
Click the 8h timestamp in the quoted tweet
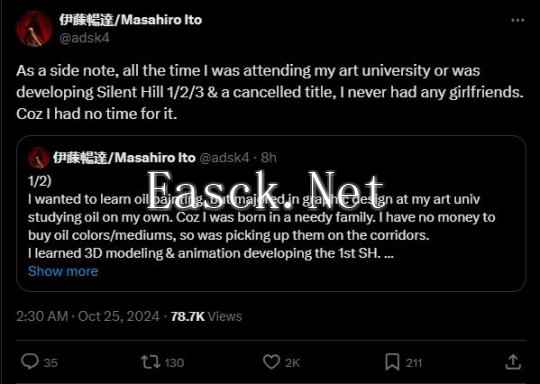pyautogui.click(x=269, y=158)
